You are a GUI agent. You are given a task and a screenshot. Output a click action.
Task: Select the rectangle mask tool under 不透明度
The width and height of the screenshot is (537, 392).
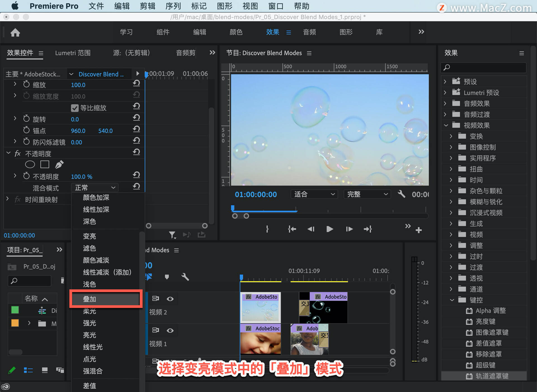click(x=45, y=164)
